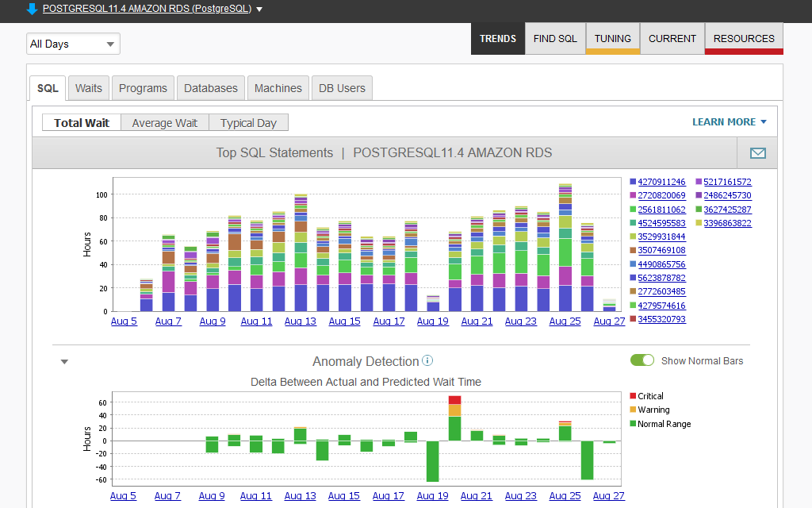
Task: Open the TUNING tab
Action: [x=612, y=38]
